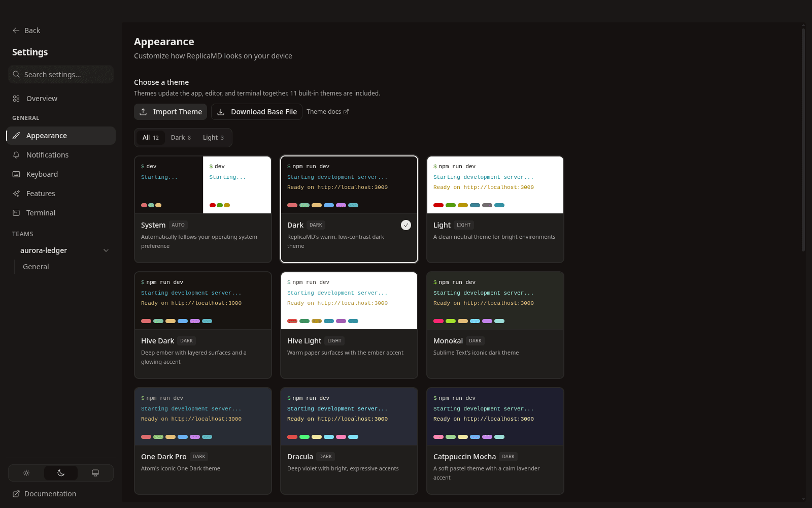Click the red swatch in Light theme preview

coord(438,205)
